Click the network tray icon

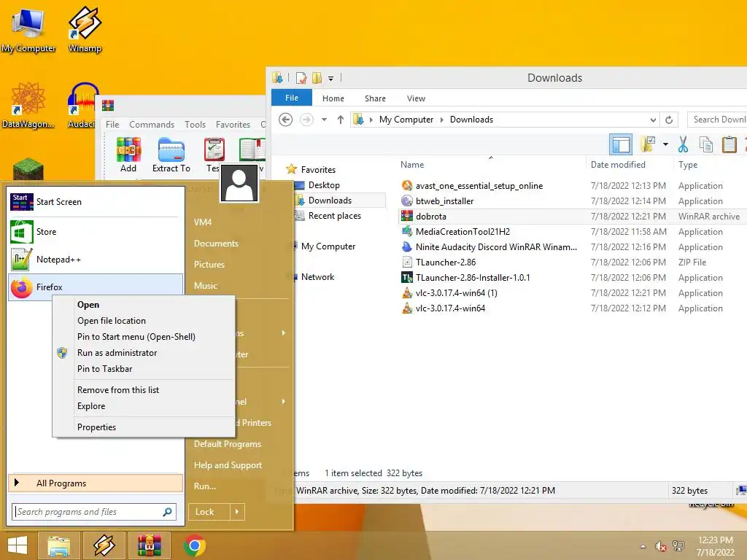(x=678, y=546)
